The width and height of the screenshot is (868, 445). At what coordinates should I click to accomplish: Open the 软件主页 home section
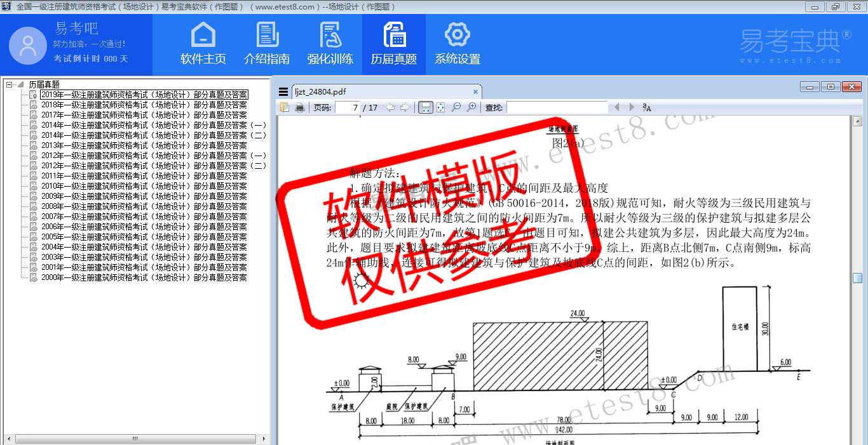click(x=203, y=44)
